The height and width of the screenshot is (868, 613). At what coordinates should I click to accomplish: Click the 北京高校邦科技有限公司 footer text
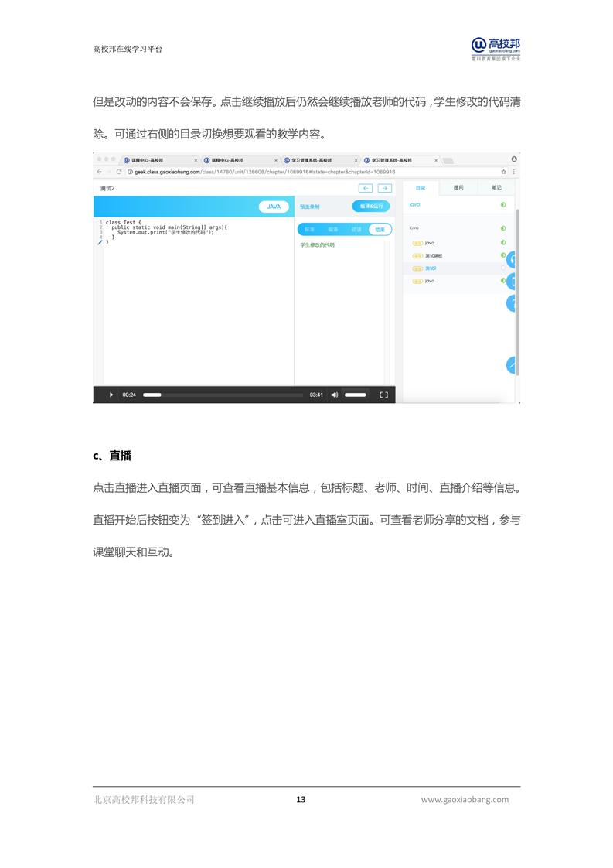pos(144,799)
